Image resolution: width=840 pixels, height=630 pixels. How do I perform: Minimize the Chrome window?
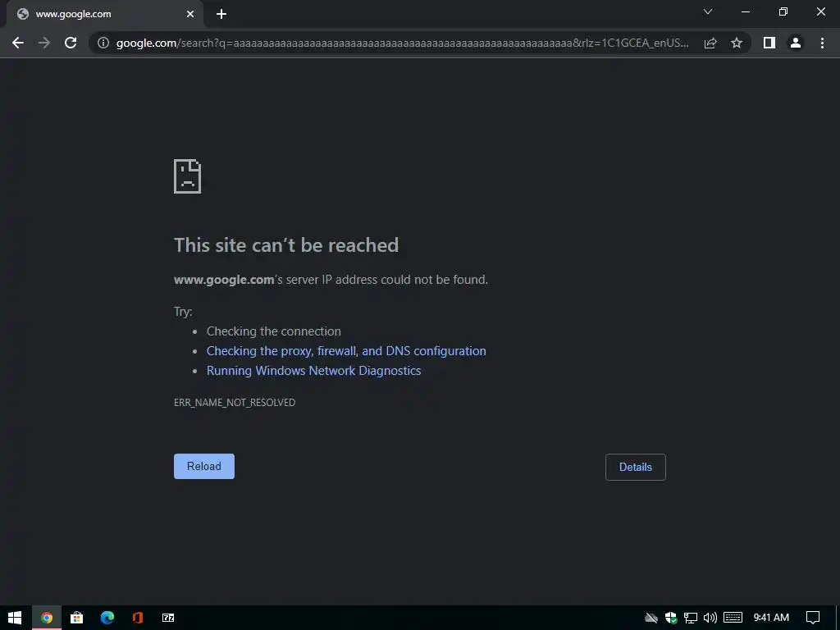(x=745, y=11)
